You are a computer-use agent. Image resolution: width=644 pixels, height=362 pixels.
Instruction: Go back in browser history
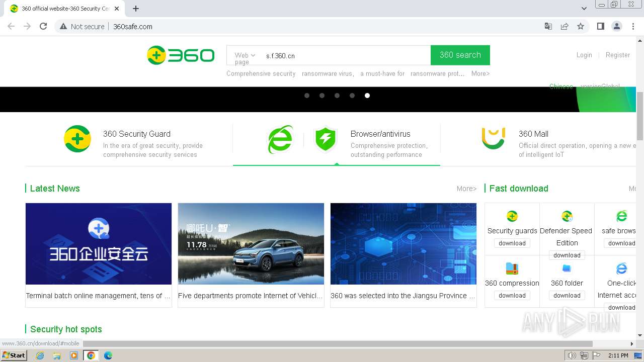11,26
